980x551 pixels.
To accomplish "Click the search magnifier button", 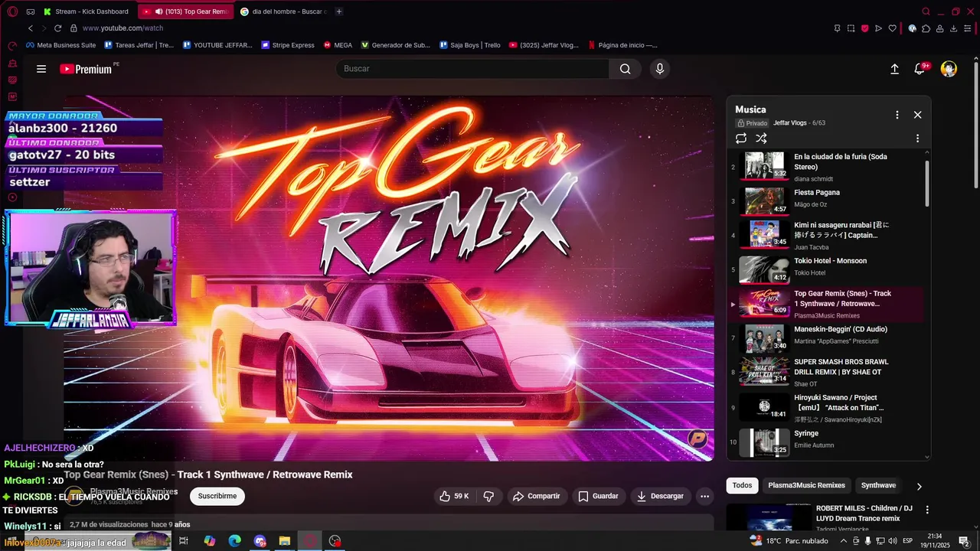I will pyautogui.click(x=626, y=69).
